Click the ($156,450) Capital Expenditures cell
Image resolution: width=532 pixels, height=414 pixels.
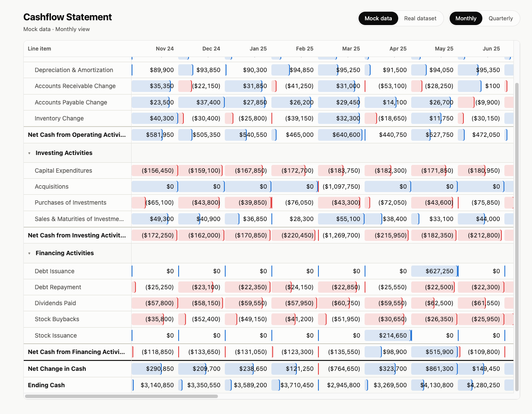click(x=154, y=171)
